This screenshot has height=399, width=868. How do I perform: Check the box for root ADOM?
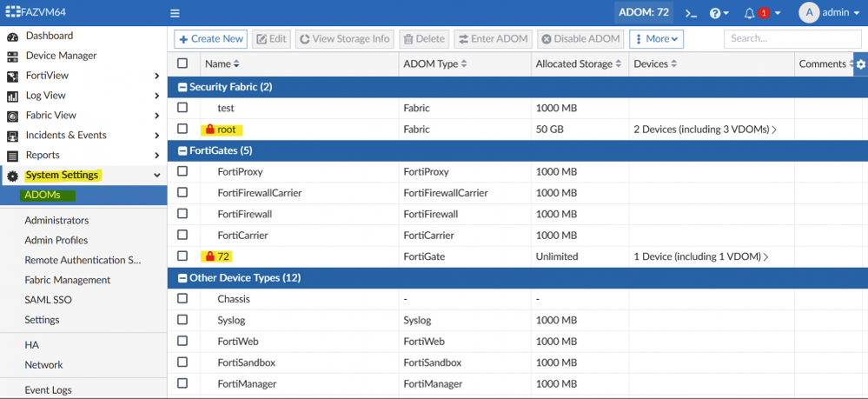(x=182, y=129)
